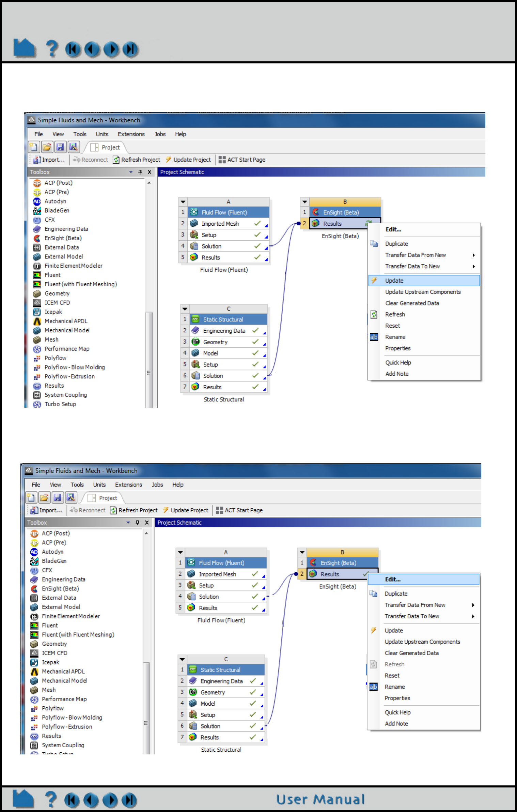Select the Project tab in the first screenshot

coord(106,147)
